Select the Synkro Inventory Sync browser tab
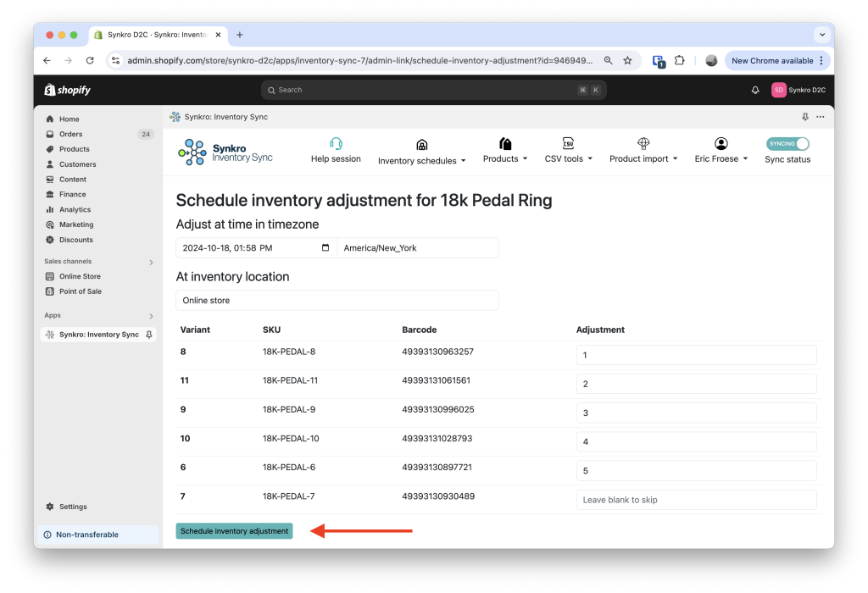868x593 pixels. 151,36
